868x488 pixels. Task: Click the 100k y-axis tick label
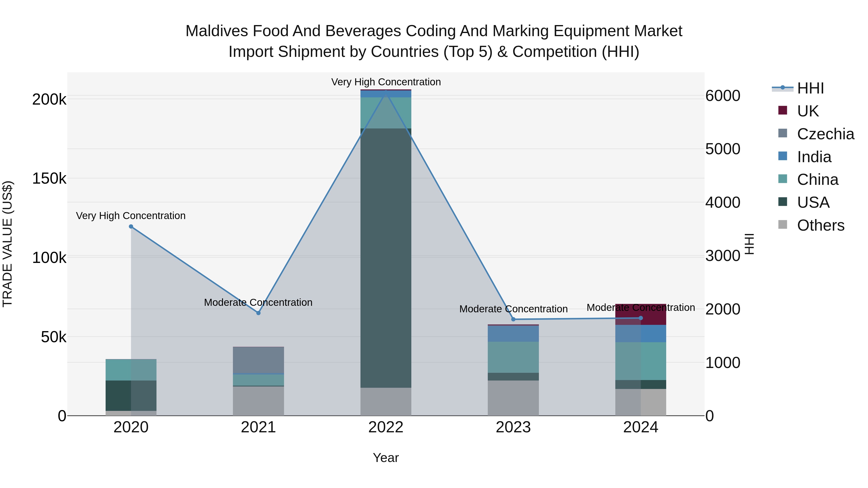(x=49, y=258)
